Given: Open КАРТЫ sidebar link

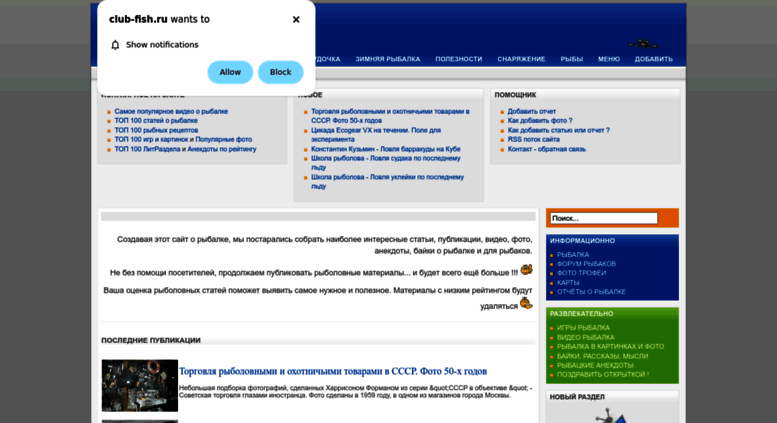Looking at the screenshot, I should [x=568, y=283].
